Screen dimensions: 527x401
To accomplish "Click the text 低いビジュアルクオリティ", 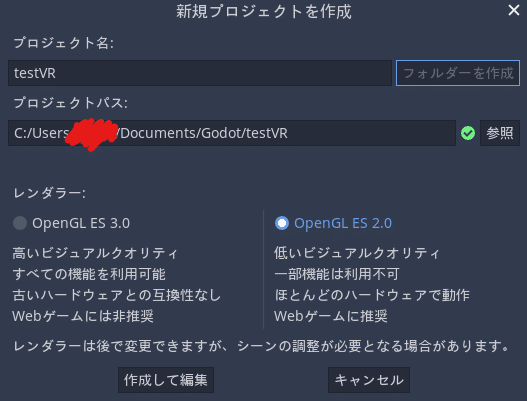I will click(357, 253).
